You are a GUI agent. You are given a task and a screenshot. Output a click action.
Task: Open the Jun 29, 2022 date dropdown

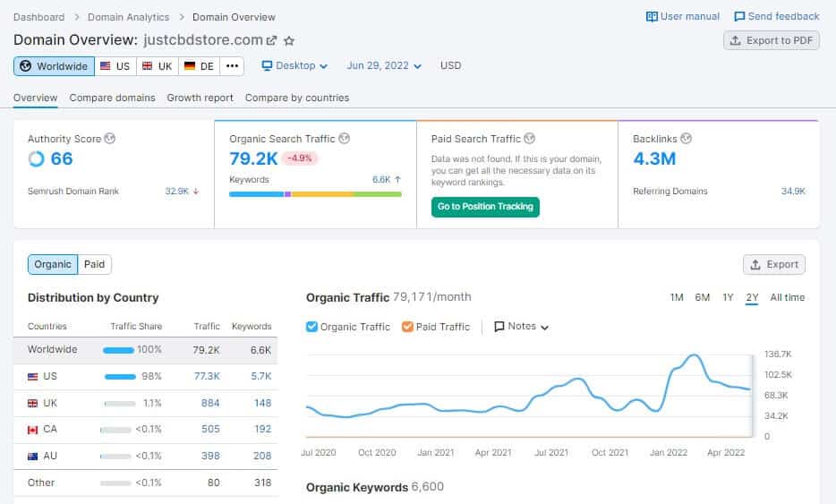(384, 65)
